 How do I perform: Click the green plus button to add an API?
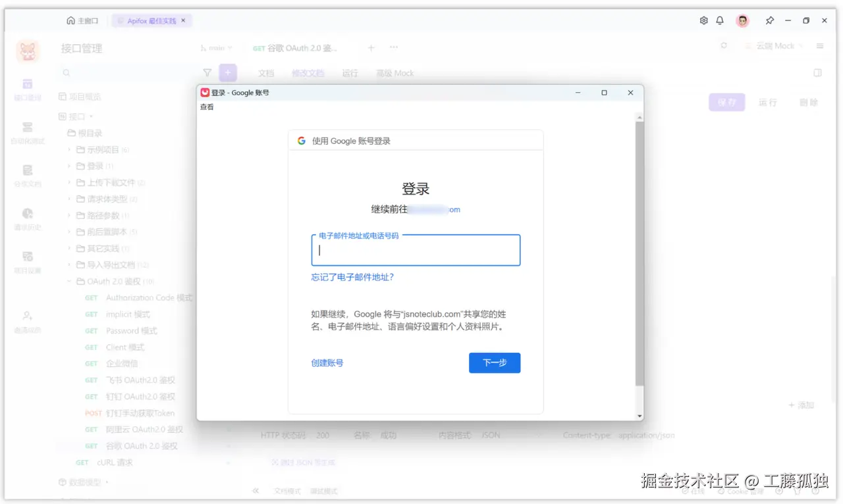point(228,72)
